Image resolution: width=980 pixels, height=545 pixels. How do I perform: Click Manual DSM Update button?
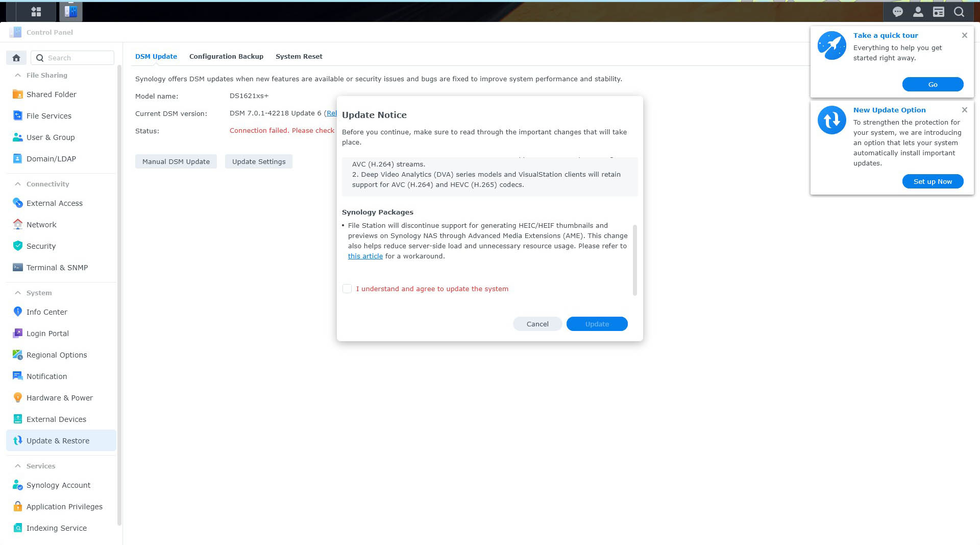(176, 161)
